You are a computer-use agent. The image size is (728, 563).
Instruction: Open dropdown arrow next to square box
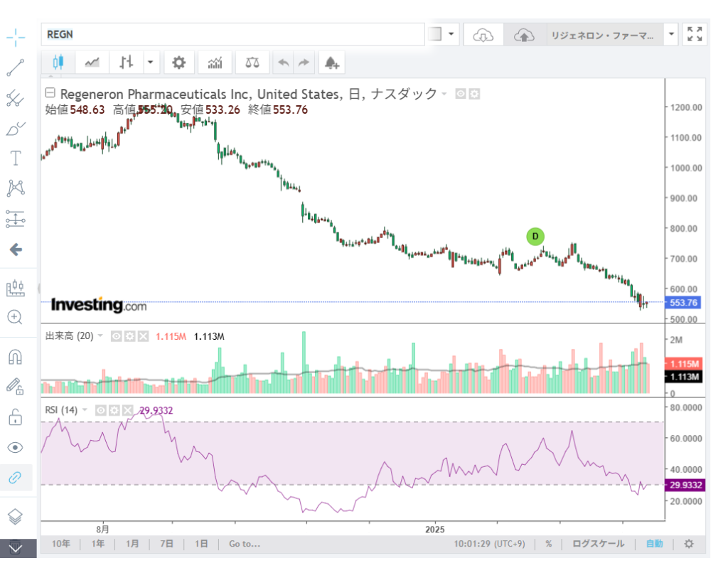point(451,34)
